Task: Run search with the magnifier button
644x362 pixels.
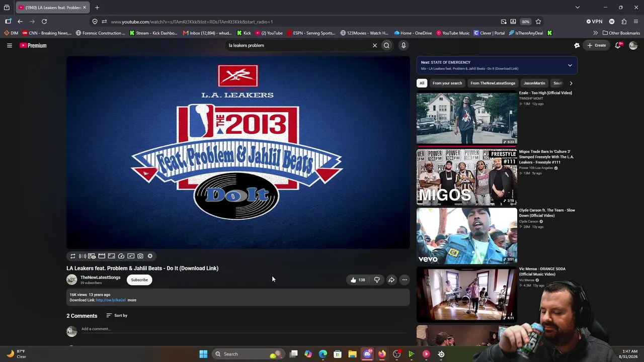Action: click(386, 45)
